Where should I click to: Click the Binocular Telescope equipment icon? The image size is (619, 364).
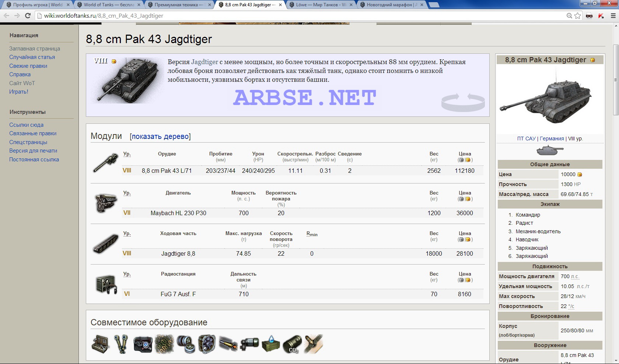point(121,344)
